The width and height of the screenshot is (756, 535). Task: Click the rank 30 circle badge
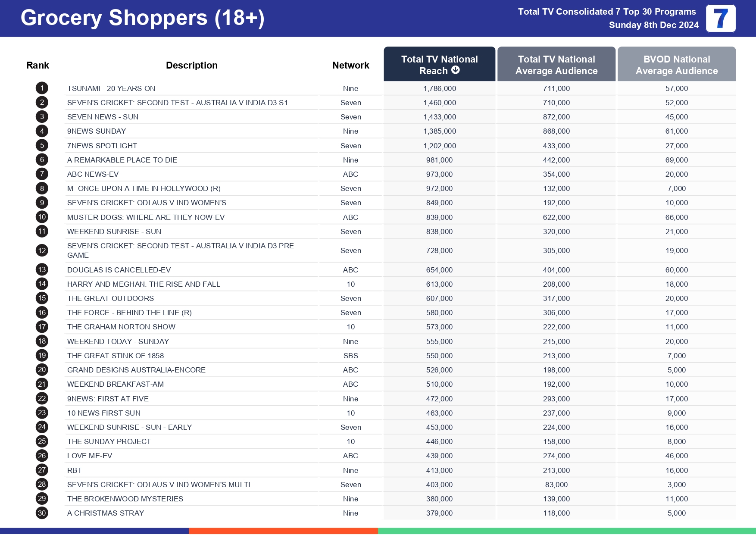click(x=42, y=513)
